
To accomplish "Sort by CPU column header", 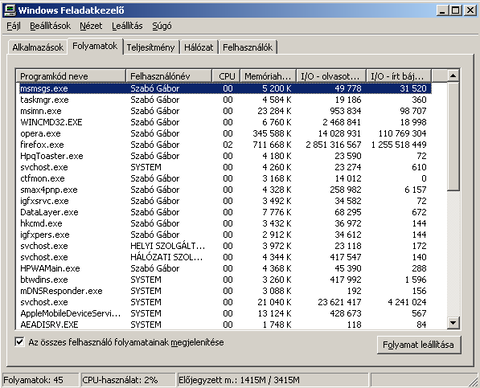I will [x=226, y=76].
